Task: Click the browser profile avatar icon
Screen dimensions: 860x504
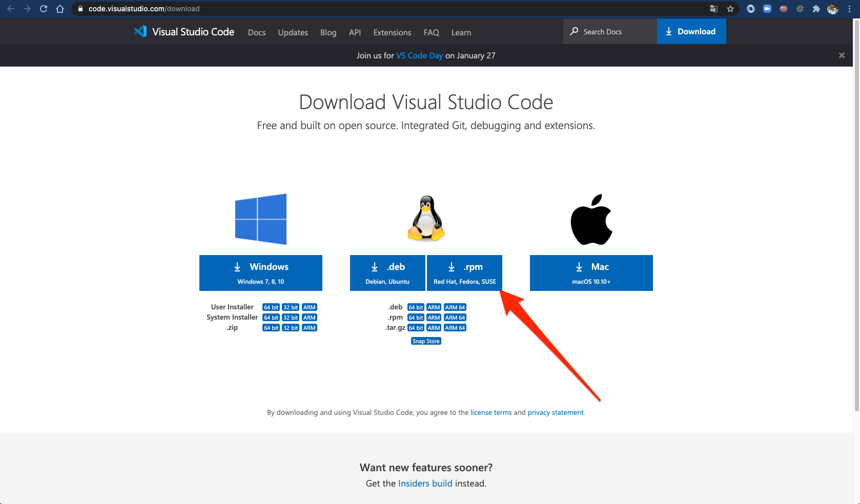Action: pos(832,8)
